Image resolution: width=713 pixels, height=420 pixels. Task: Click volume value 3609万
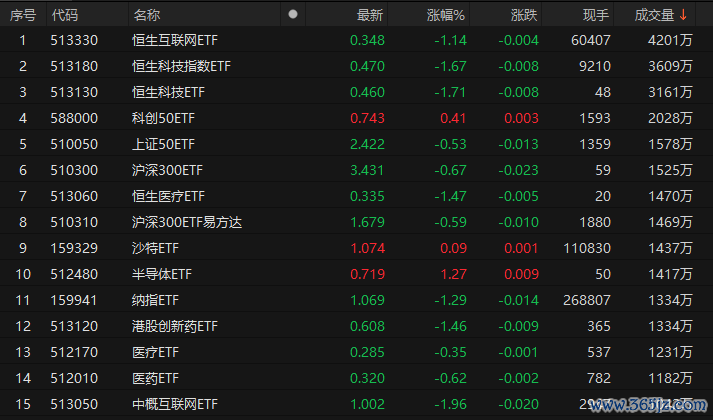pyautogui.click(x=670, y=66)
